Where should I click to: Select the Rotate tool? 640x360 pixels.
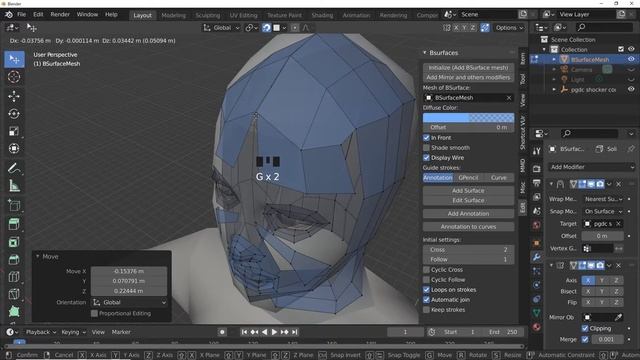tap(14, 113)
